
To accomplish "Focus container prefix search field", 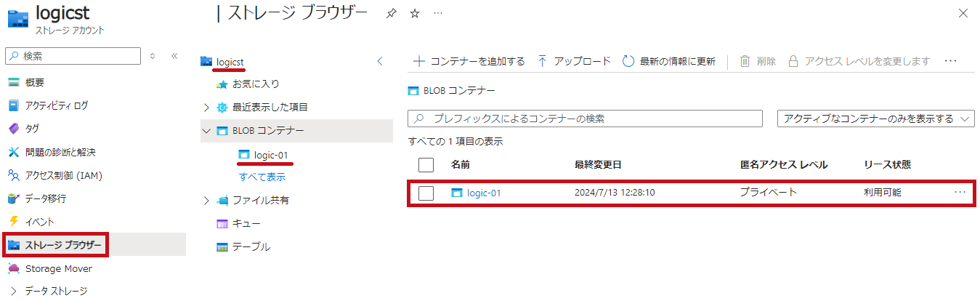I will 586,119.
